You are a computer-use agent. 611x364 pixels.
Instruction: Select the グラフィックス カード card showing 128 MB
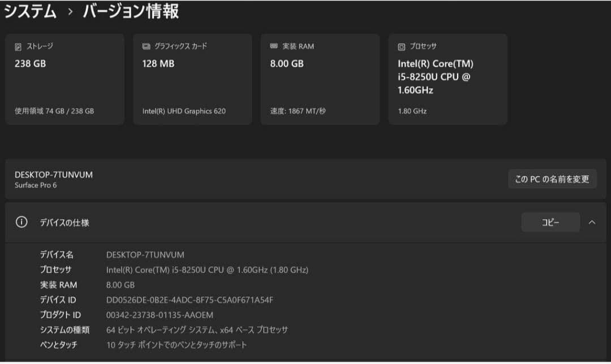point(192,79)
